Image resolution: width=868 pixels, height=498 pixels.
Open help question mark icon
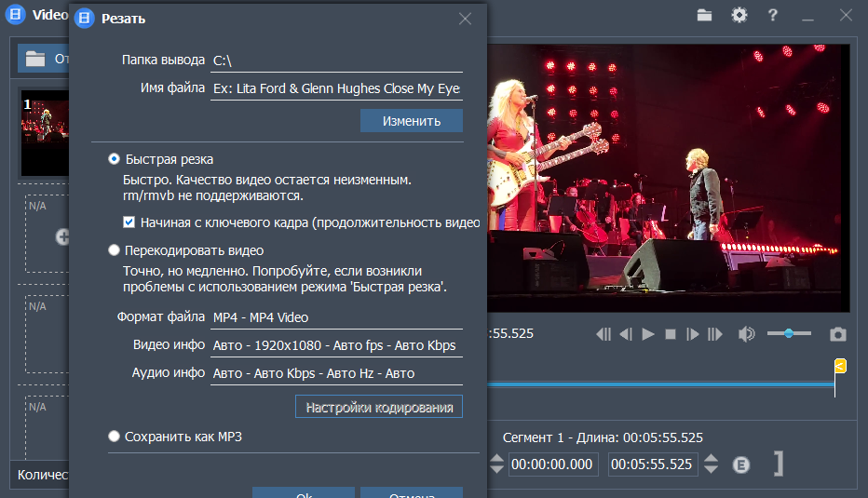click(x=773, y=15)
